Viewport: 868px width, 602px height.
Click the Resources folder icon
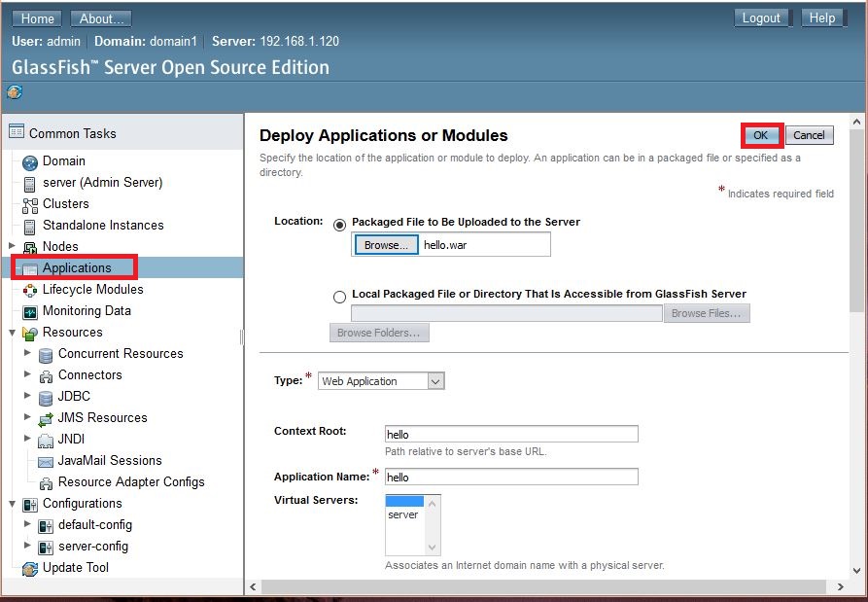30,334
